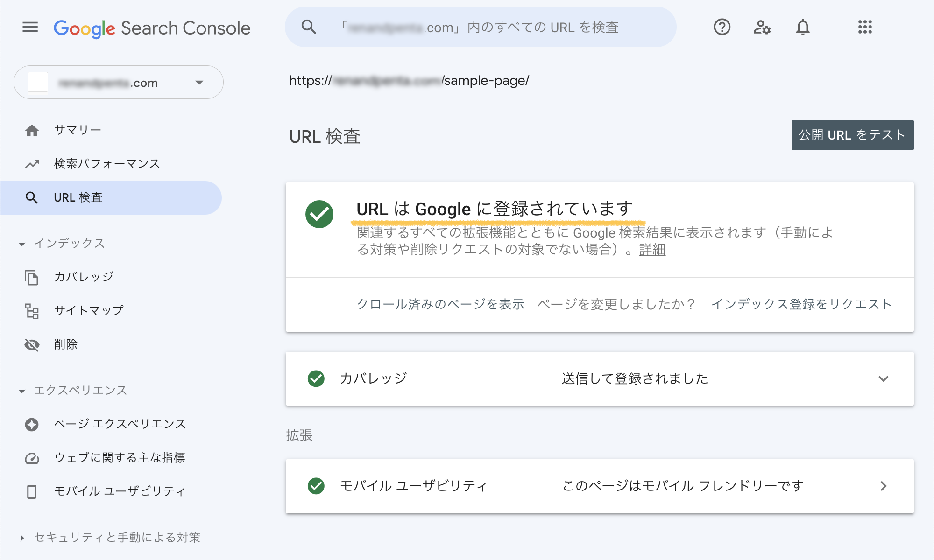Expand セキュリティと手動による対策 section

22,538
